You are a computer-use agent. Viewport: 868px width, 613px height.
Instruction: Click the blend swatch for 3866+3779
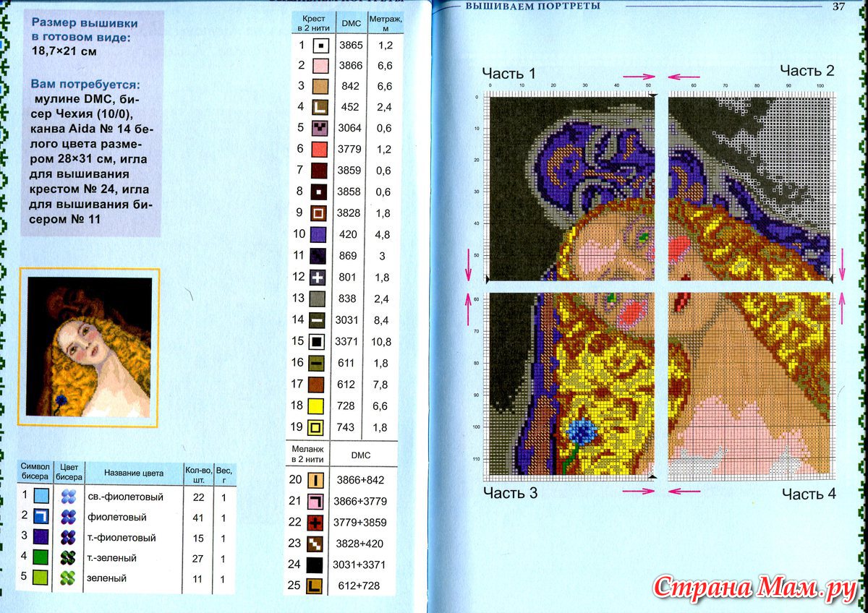coord(316,501)
